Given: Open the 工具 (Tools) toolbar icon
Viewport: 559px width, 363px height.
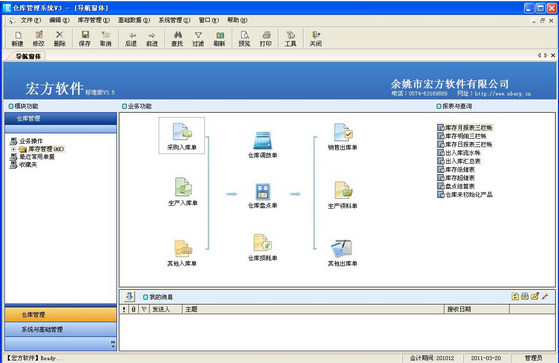Looking at the screenshot, I should [x=291, y=39].
